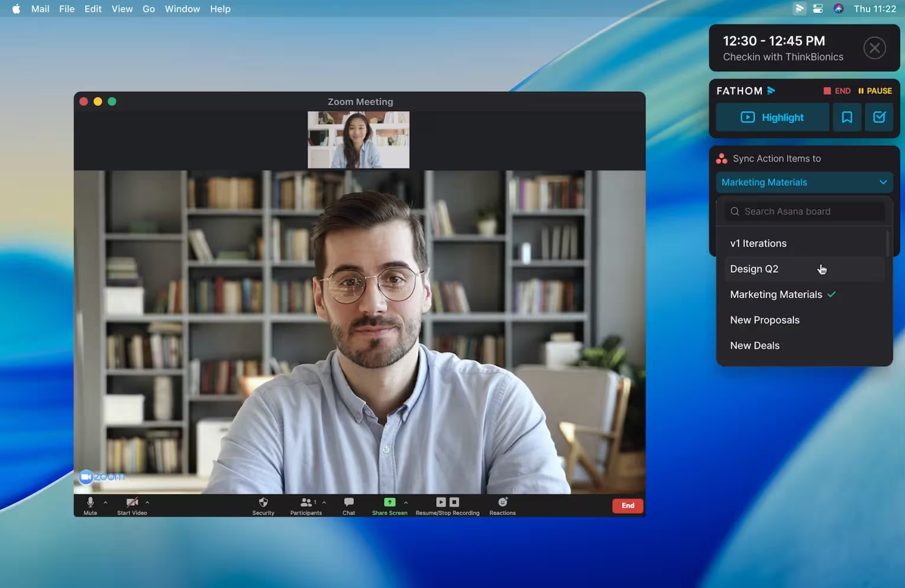Click the Thu 11:22 clock
The height and width of the screenshot is (588, 905).
tap(875, 9)
